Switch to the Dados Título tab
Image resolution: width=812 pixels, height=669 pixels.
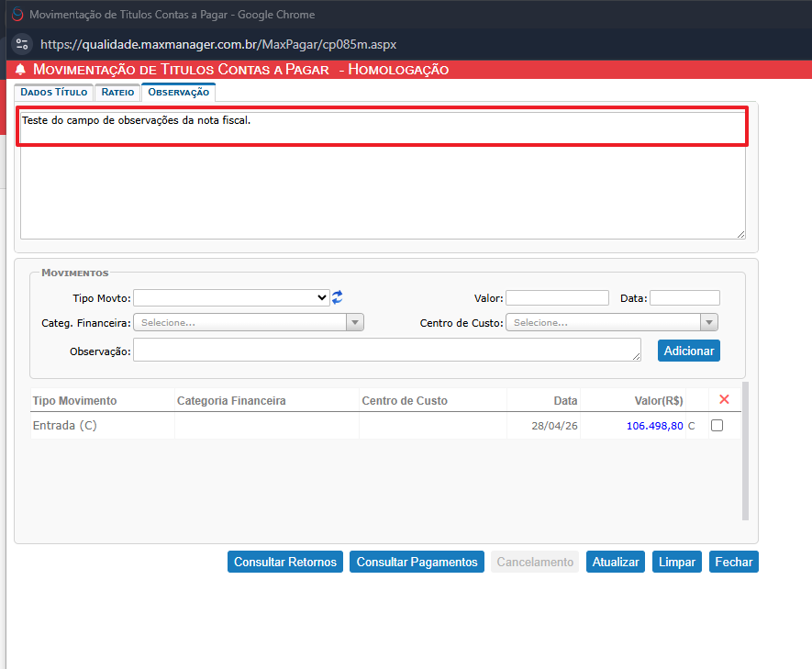tap(53, 92)
